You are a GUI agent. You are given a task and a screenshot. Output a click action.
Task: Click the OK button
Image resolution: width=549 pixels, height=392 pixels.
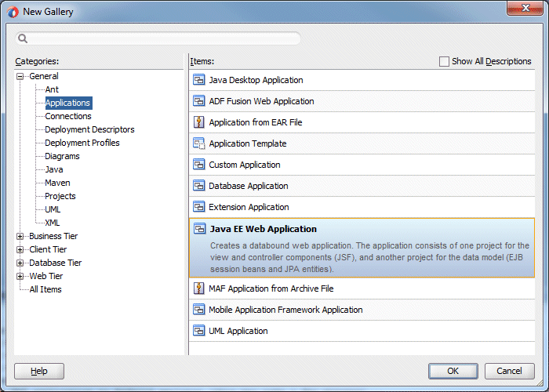pos(453,371)
